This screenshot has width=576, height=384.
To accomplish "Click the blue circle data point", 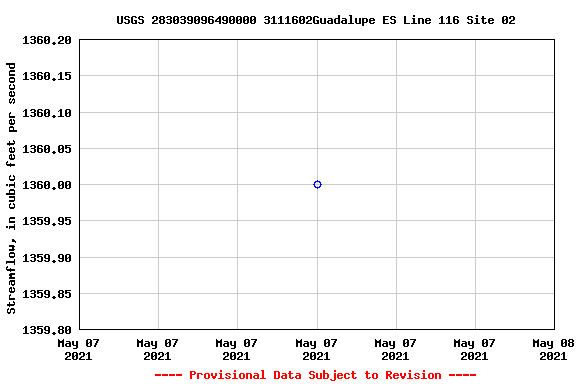I will point(317,184).
